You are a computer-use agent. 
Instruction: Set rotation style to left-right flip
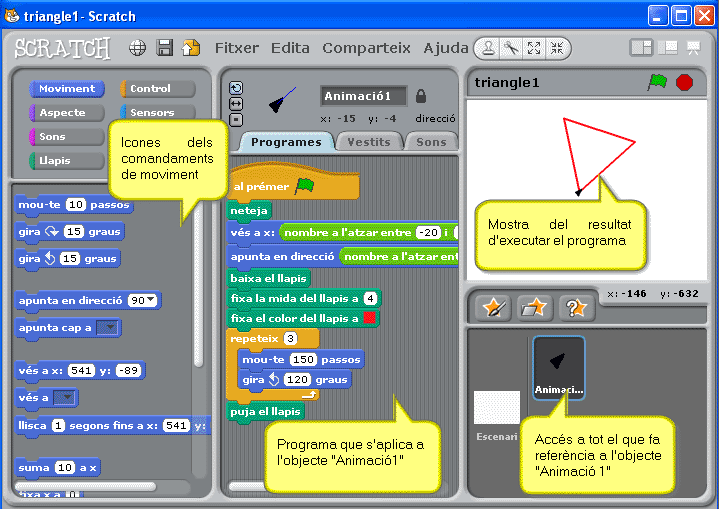coord(236,104)
